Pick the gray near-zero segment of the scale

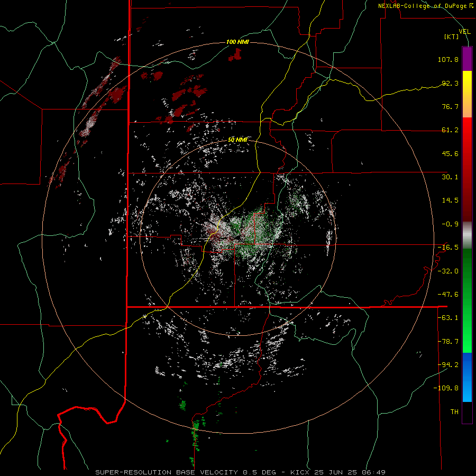click(467, 235)
